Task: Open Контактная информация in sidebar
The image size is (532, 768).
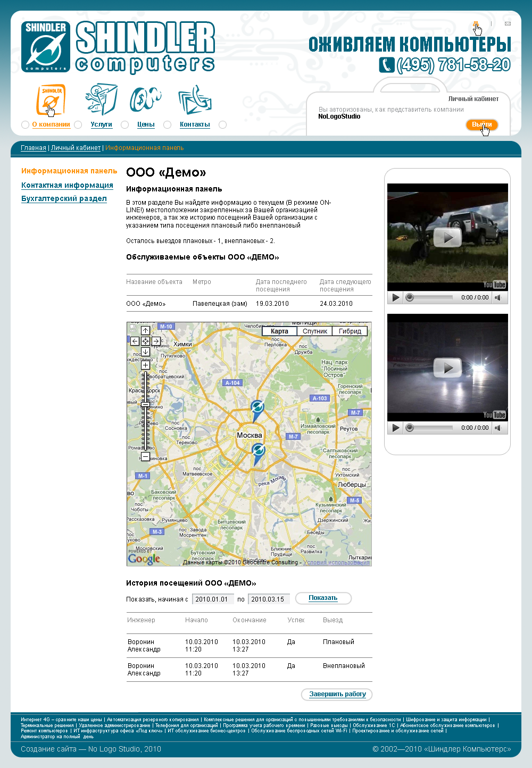Action: (x=67, y=185)
